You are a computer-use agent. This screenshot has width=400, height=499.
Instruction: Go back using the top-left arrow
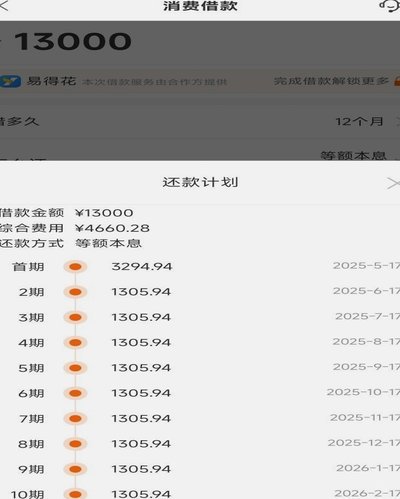pyautogui.click(x=3, y=6)
